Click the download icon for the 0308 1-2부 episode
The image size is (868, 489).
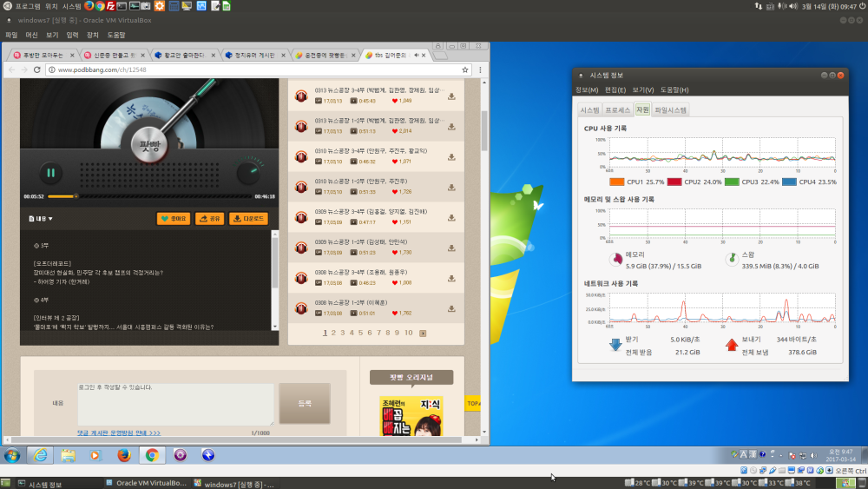451,308
